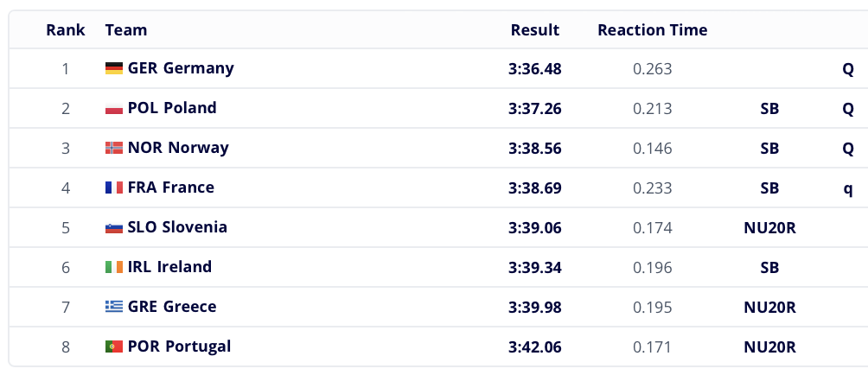868x375 pixels.
Task: Select the Rank column header
Action: (x=66, y=30)
